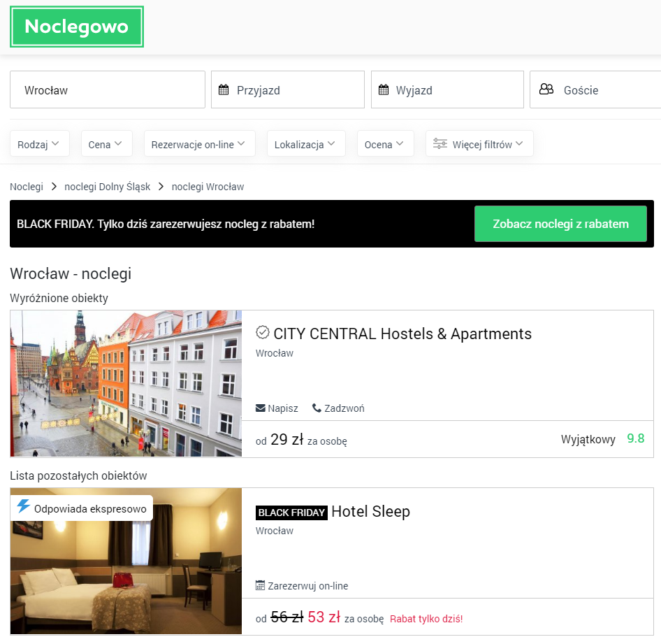Pick an arrival date in Przyjazd
Screen dimensions: 661x644
[x=287, y=90]
